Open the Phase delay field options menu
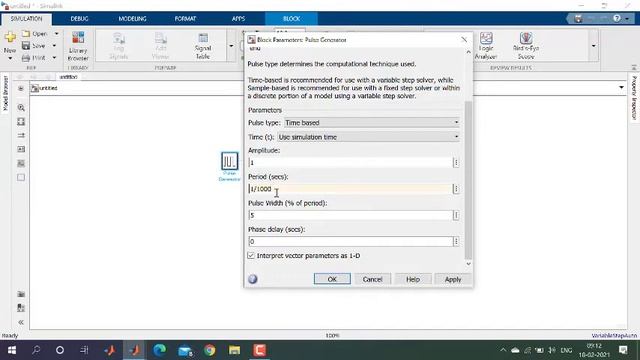The width and height of the screenshot is (640, 360). tap(456, 241)
